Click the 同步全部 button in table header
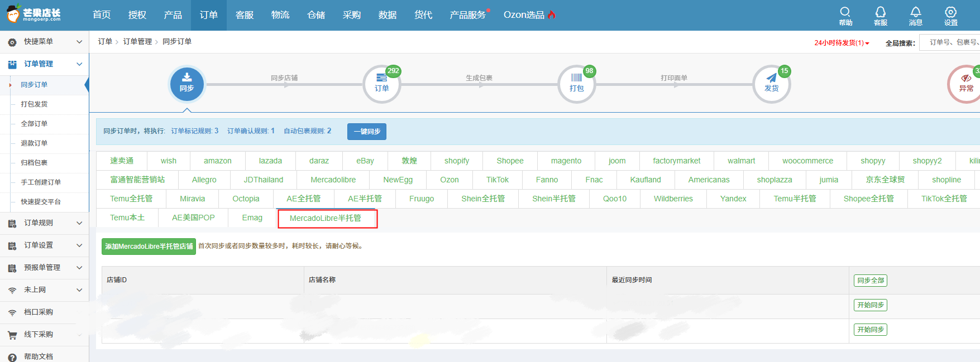 pyautogui.click(x=870, y=281)
